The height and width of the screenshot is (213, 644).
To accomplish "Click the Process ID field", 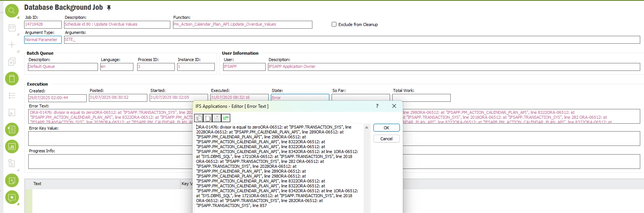I will (156, 67).
